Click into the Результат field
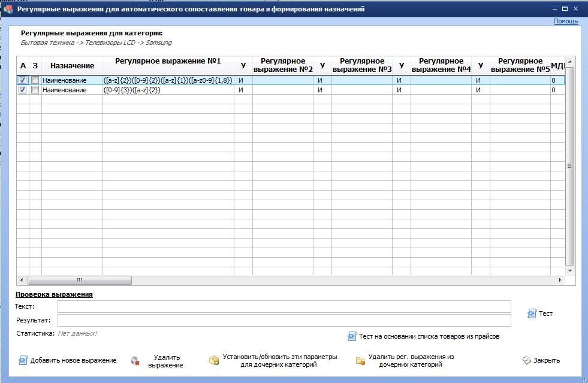Image resolution: width=588 pixels, height=383 pixels. (284, 320)
